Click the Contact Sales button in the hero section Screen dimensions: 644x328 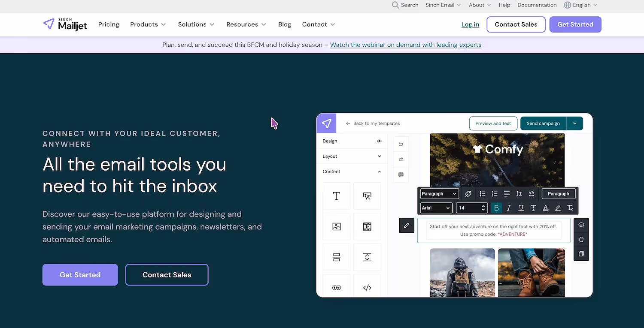(167, 275)
